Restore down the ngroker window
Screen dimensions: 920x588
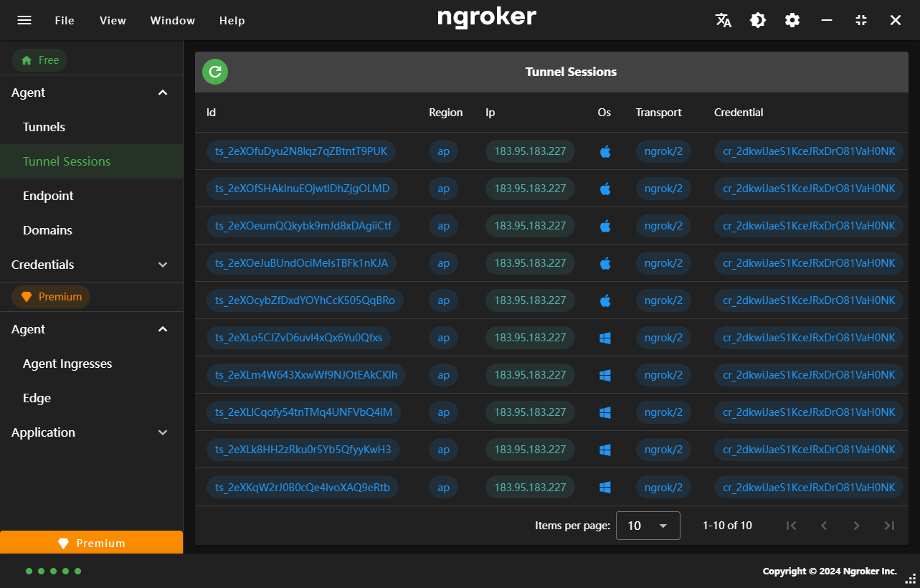click(861, 20)
